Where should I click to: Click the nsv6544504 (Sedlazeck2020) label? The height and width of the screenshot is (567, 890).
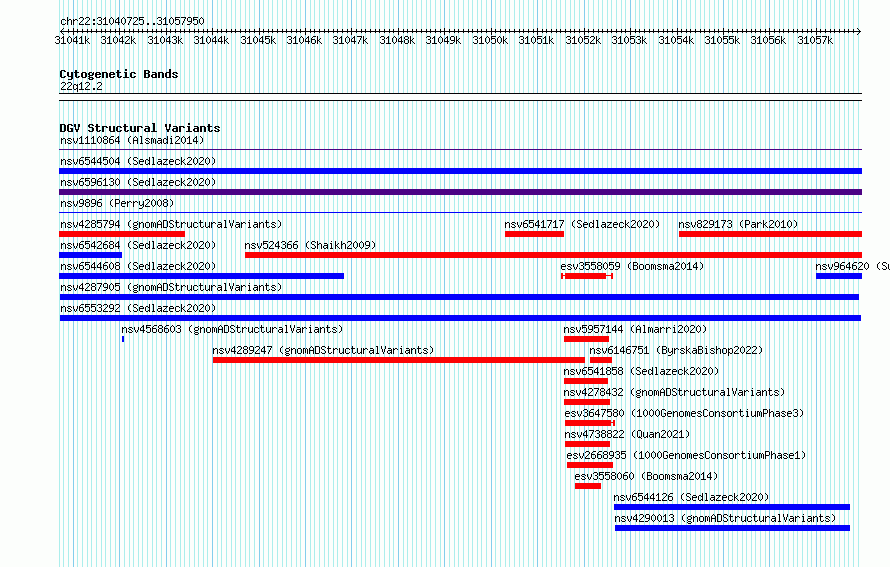click(138, 161)
